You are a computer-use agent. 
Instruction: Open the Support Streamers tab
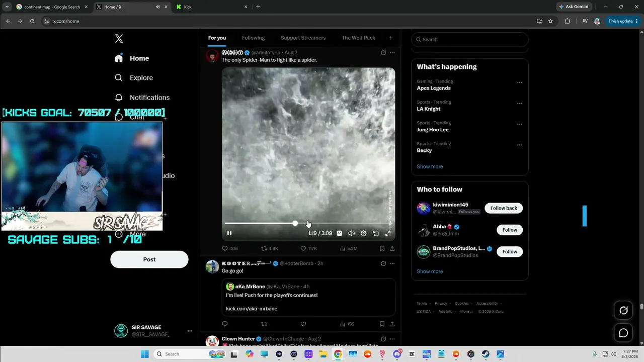(x=303, y=38)
